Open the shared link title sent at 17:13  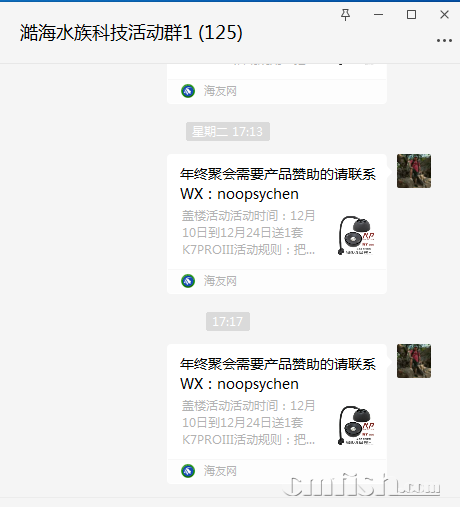click(278, 184)
